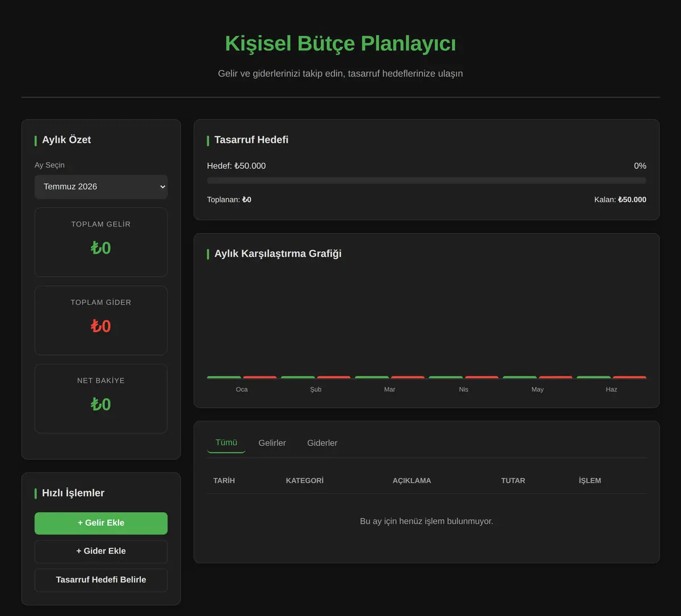Click the dropdown arrow in month selector
The image size is (681, 616).
[163, 187]
